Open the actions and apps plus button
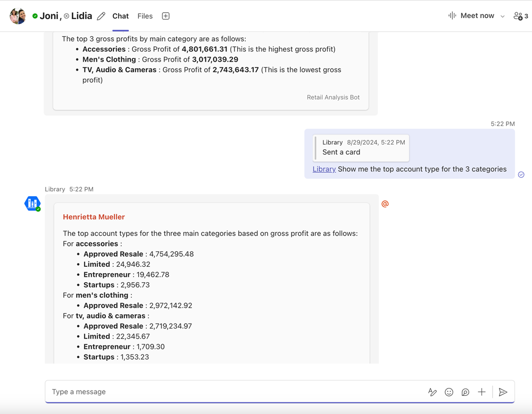Screen dimensions: 532x414 pos(481,392)
